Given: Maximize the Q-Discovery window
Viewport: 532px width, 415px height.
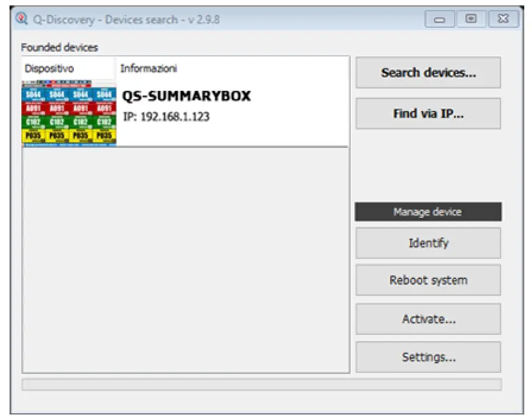Looking at the screenshot, I should (471, 19).
